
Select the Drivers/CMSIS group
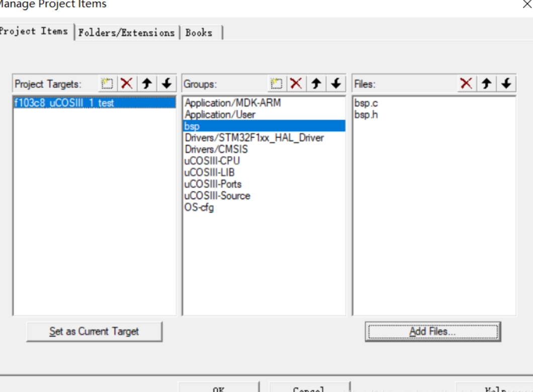[x=264, y=149]
